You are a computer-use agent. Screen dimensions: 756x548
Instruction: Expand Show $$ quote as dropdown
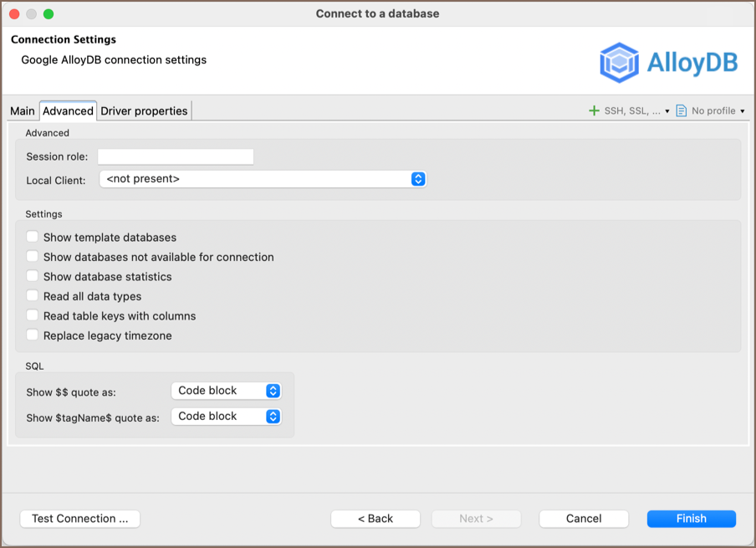pos(227,391)
